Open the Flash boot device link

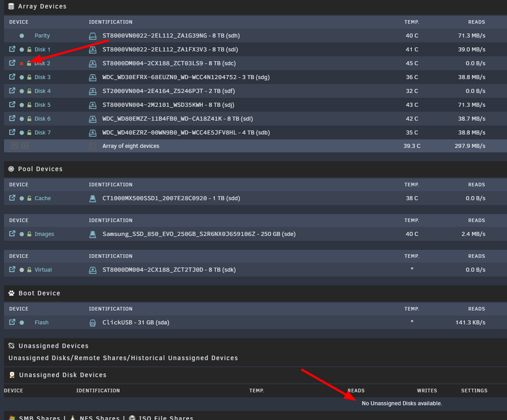(x=41, y=323)
